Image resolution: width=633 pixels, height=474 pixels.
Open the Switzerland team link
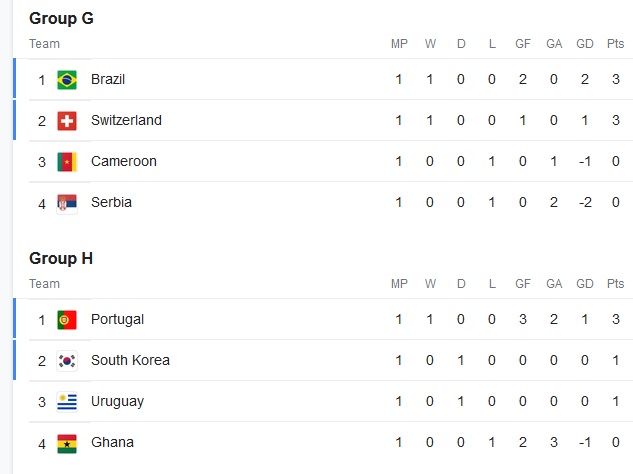point(126,120)
